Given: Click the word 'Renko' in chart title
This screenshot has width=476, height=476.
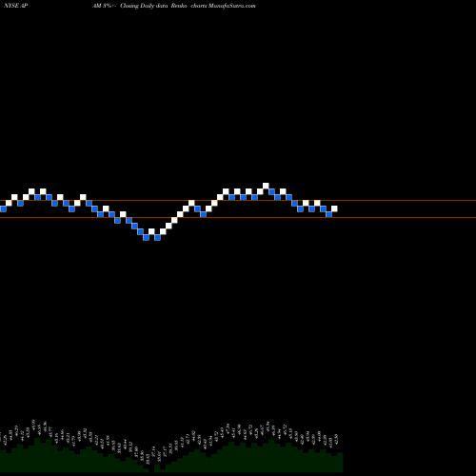Looking at the screenshot, I should tap(179, 6).
